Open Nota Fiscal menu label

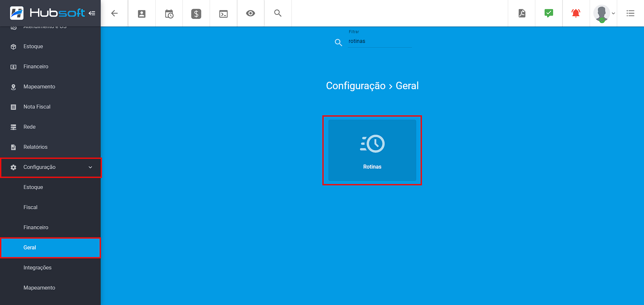[x=37, y=107]
